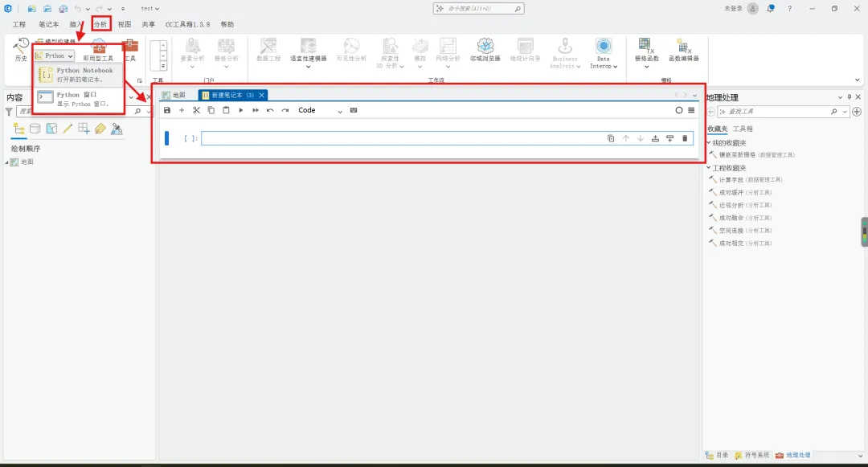Switch to the 地图 view tab
The width and height of the screenshot is (868, 467).
(174, 95)
